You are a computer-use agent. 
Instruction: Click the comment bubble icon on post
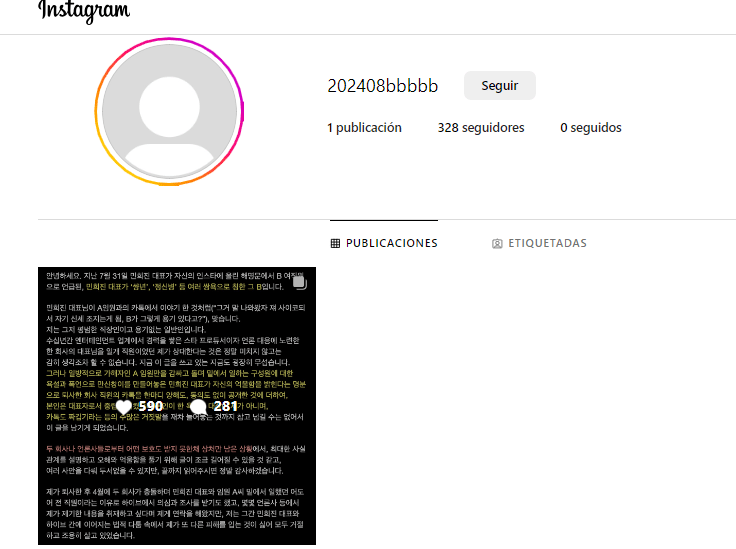click(x=199, y=407)
